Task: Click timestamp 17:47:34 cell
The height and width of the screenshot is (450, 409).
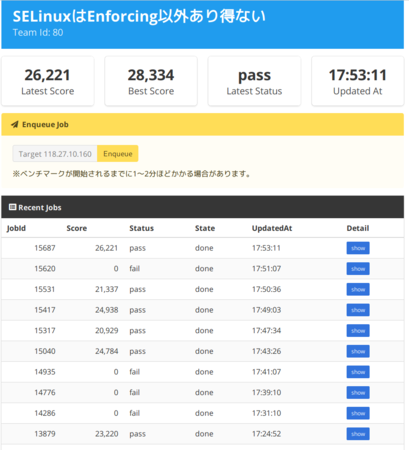Action: pyautogui.click(x=266, y=331)
